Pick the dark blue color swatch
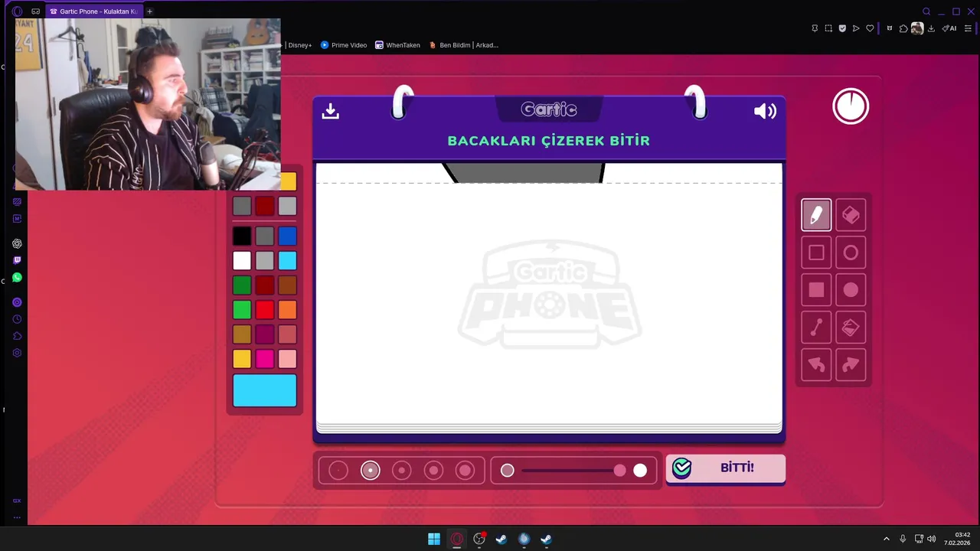This screenshot has width=980, height=551. tap(287, 236)
